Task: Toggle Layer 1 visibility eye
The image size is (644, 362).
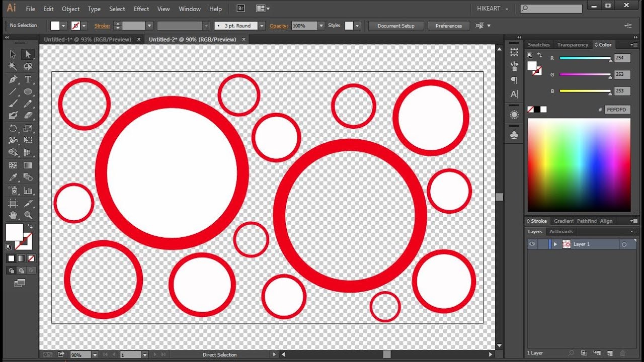Action: (x=532, y=244)
